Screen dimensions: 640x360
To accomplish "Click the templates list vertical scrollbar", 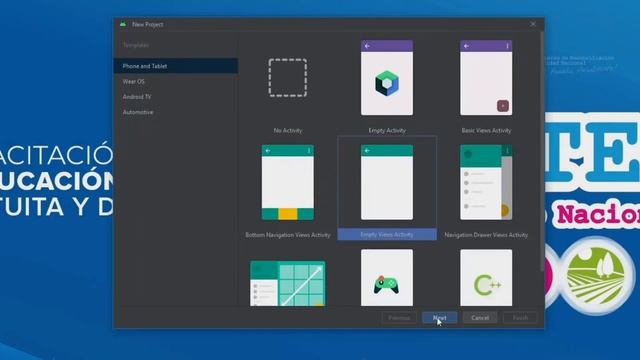I will 542,151.
